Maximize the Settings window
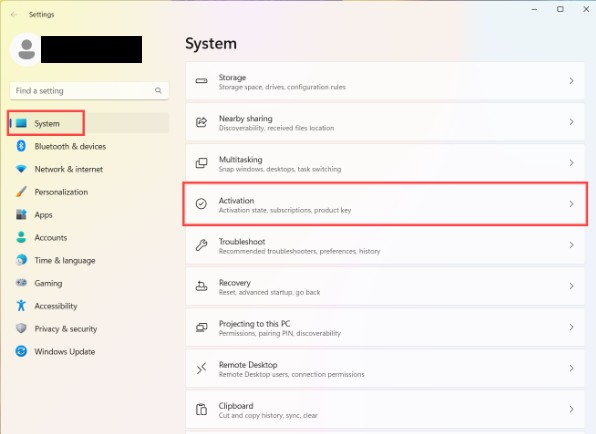This screenshot has height=434, width=596. click(560, 9)
